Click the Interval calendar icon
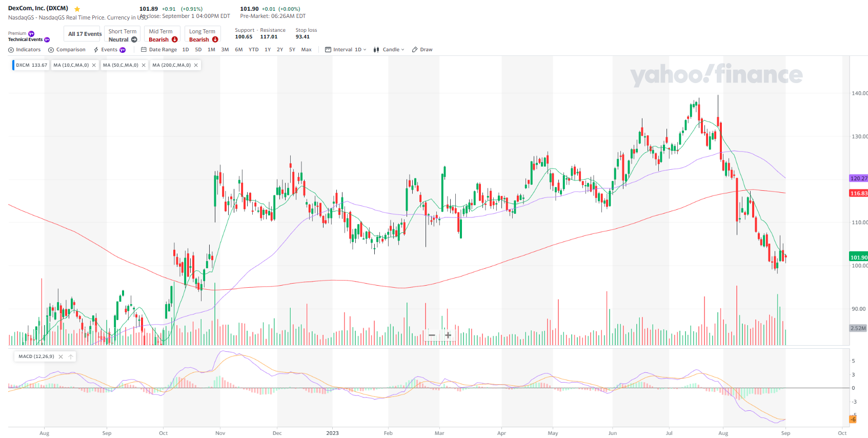This screenshot has height=438, width=868. 328,50
